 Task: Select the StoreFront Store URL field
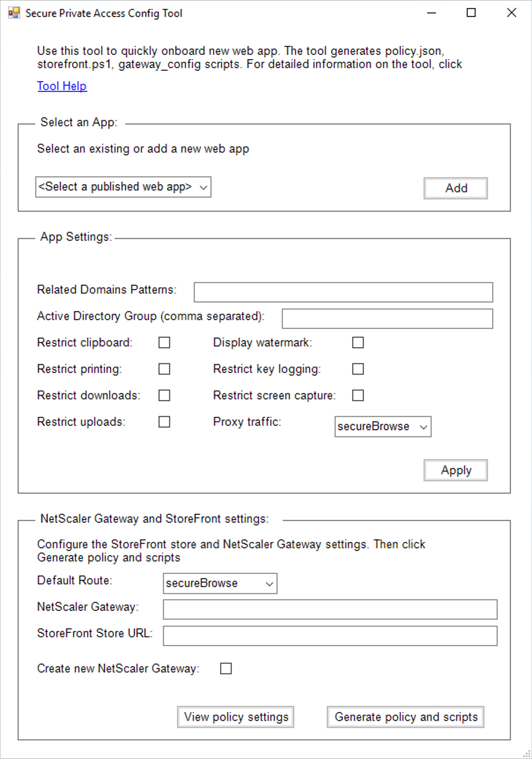click(x=330, y=636)
